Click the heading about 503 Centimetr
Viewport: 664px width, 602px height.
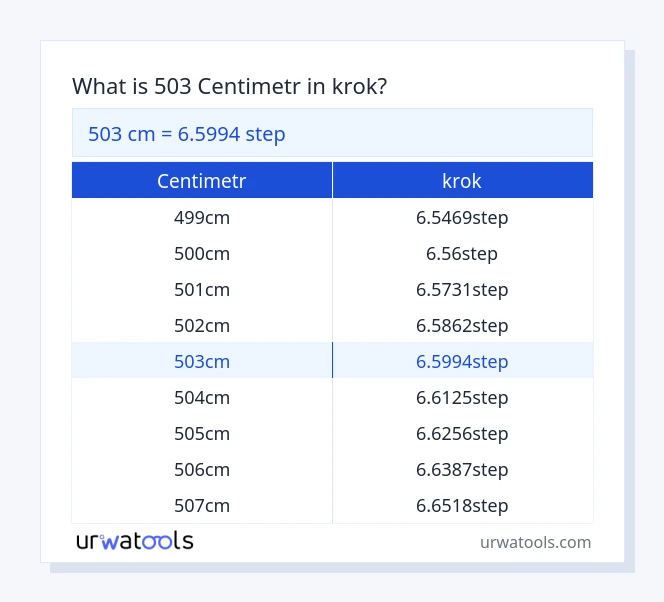pyautogui.click(x=230, y=87)
